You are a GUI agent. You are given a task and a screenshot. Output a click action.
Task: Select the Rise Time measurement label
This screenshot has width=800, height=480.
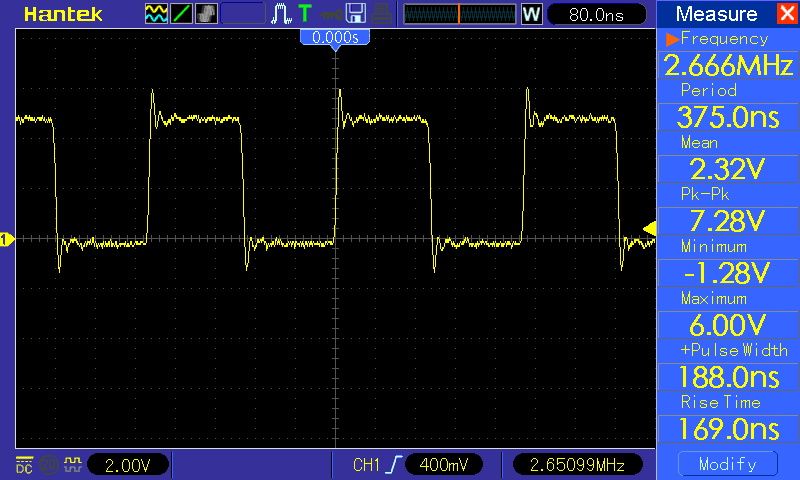coord(720,402)
